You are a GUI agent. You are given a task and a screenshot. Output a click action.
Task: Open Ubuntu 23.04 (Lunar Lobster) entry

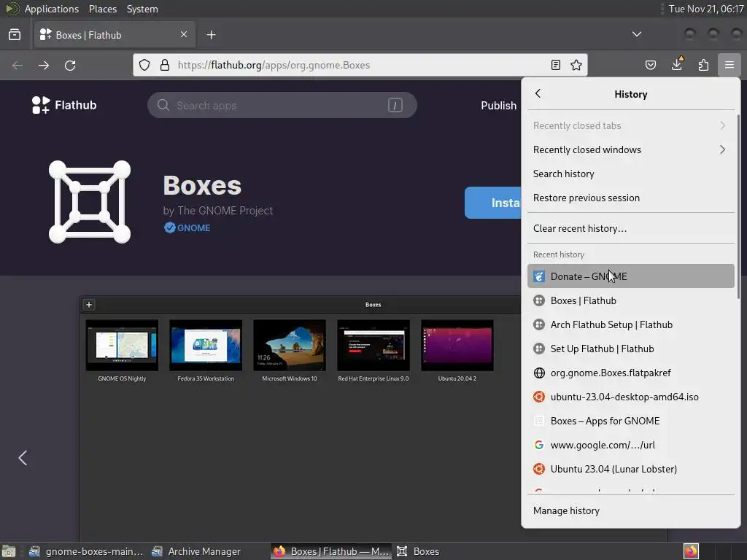630,469
